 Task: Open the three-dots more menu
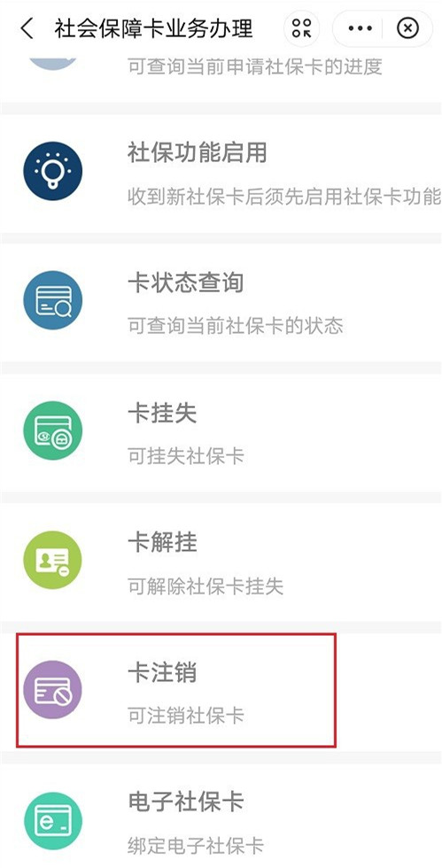[361, 27]
